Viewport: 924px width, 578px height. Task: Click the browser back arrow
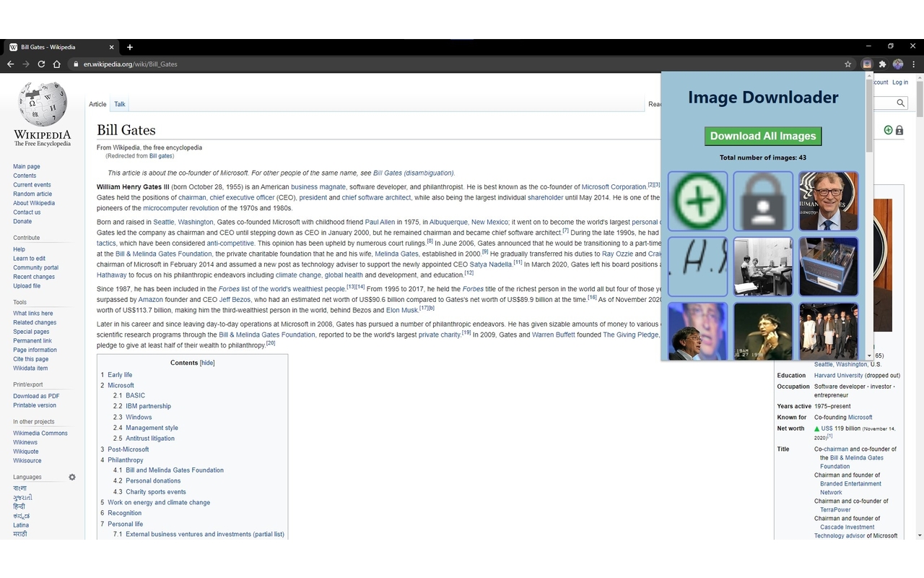10,64
